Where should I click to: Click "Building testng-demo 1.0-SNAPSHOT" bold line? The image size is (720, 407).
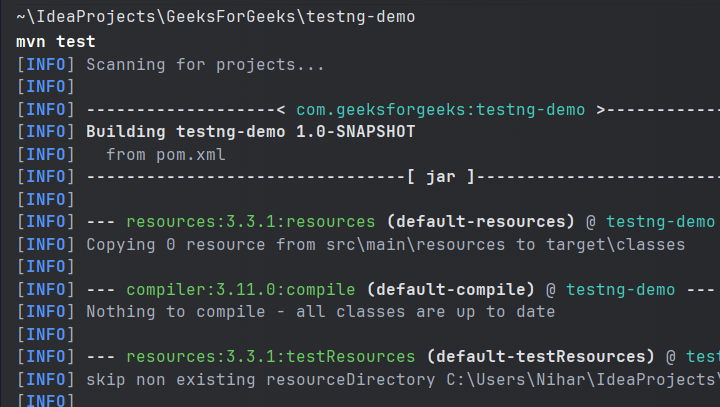(251, 131)
